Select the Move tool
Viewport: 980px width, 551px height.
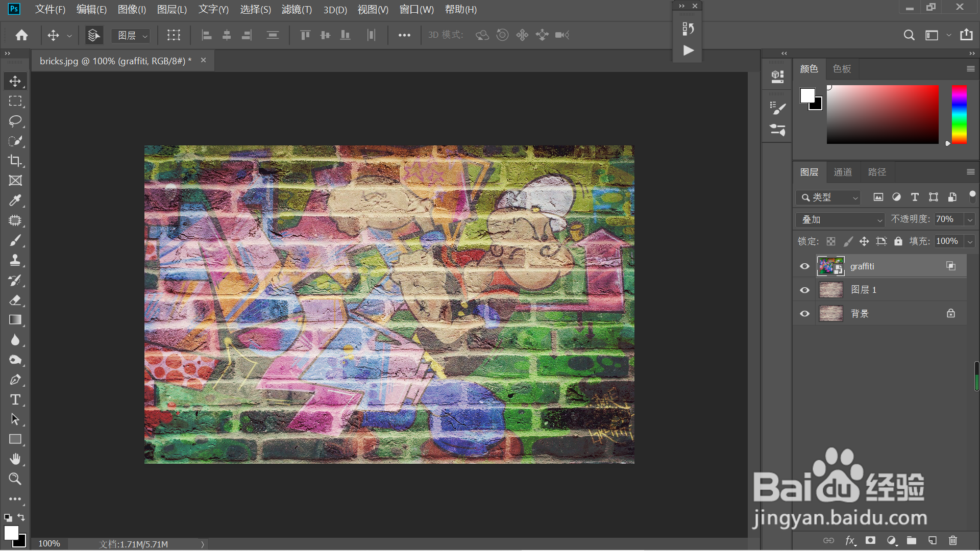tap(15, 82)
